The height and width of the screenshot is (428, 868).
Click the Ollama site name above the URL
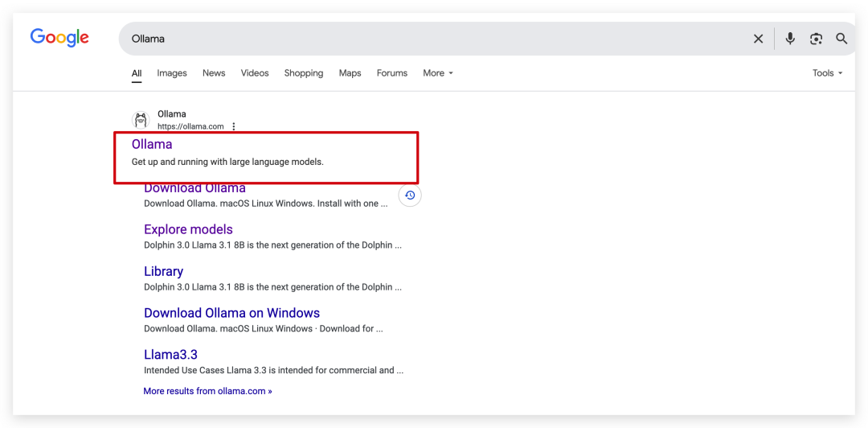pos(172,114)
